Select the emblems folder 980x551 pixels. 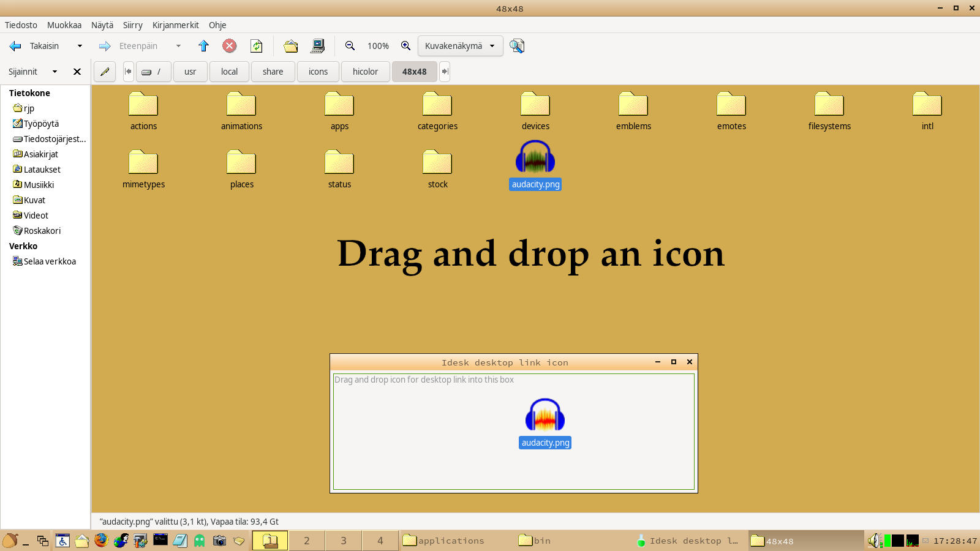[633, 111]
